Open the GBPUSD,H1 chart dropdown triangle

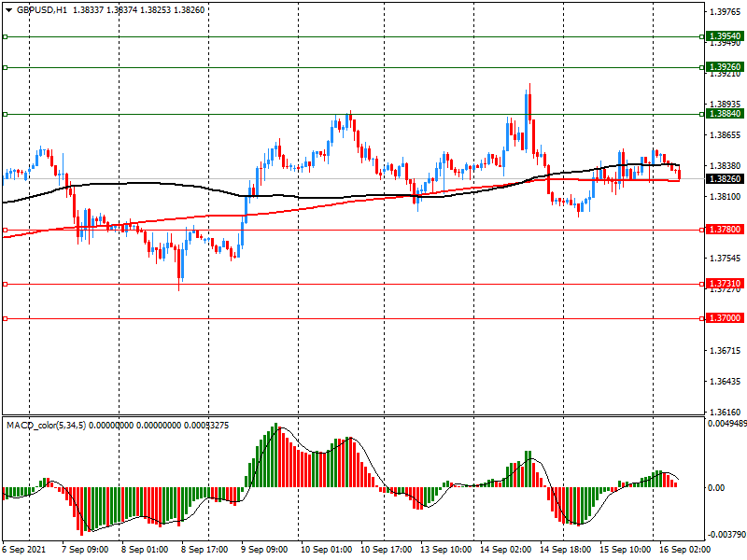(8, 10)
